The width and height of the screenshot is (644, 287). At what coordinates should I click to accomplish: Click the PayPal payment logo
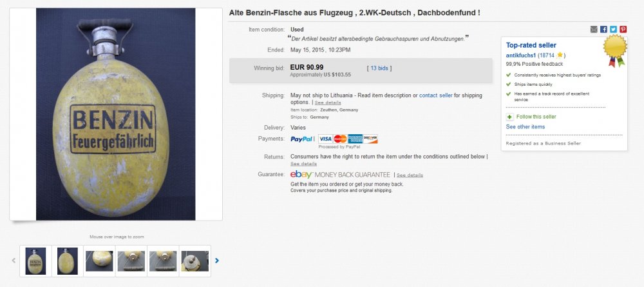pos(301,139)
